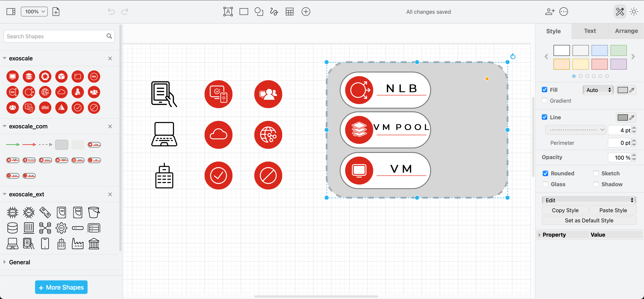
Task: Click the More Shapes button
Action: pyautogui.click(x=61, y=287)
